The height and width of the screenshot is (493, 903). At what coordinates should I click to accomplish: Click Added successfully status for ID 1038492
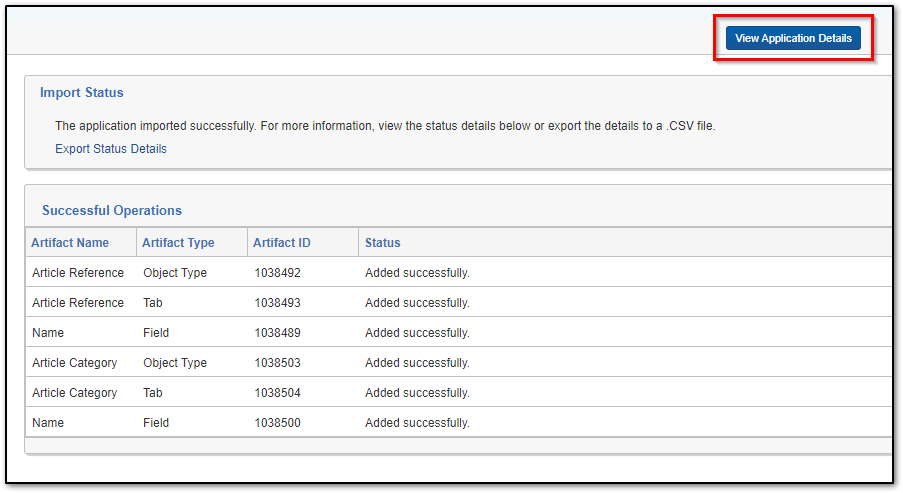tap(418, 272)
